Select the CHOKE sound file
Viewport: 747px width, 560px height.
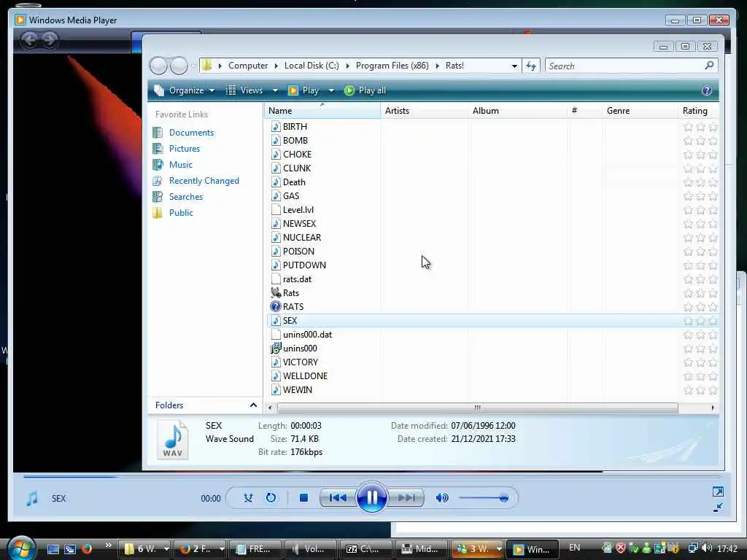pos(297,155)
